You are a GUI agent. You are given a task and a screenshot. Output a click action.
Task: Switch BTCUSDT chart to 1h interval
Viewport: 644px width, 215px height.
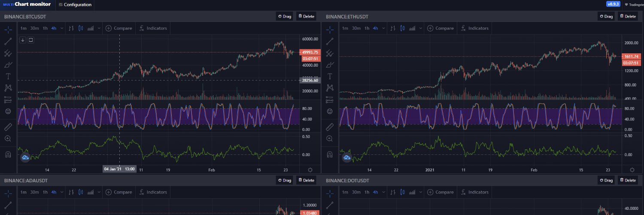45,28
